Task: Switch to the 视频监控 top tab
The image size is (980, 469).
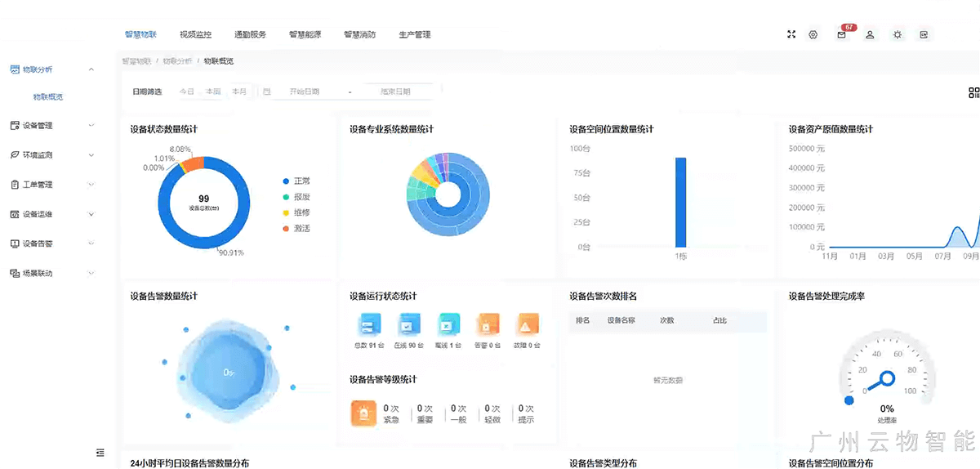Action: click(195, 35)
